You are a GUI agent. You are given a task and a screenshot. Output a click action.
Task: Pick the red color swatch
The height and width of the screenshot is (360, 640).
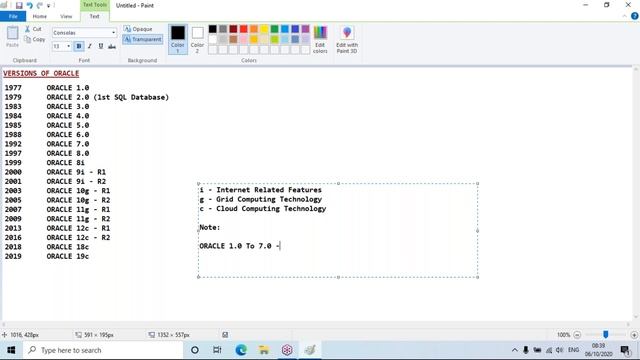[x=244, y=29]
